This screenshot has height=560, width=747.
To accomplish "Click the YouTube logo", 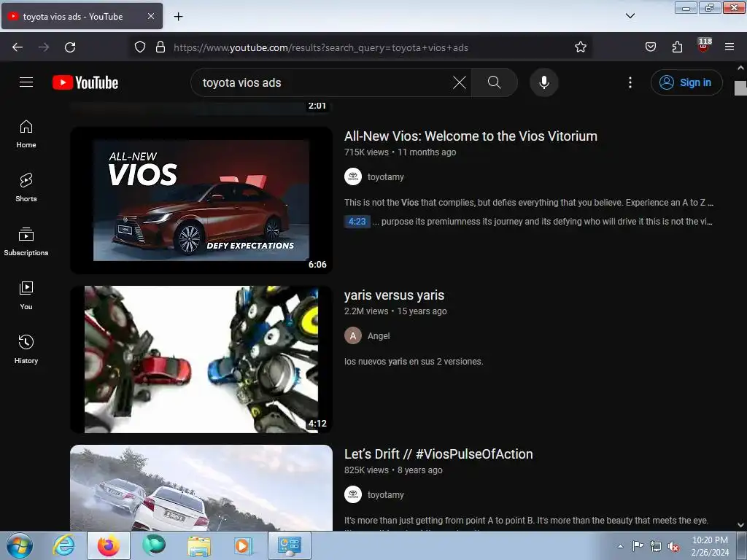I will coord(85,82).
